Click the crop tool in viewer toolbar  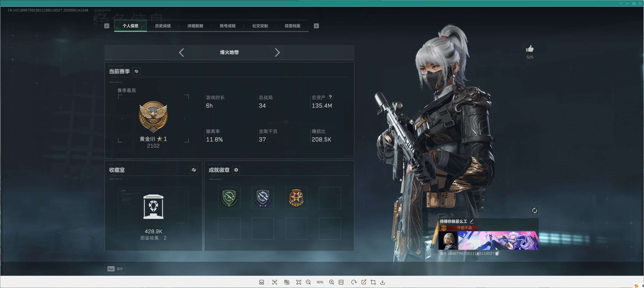click(373, 282)
